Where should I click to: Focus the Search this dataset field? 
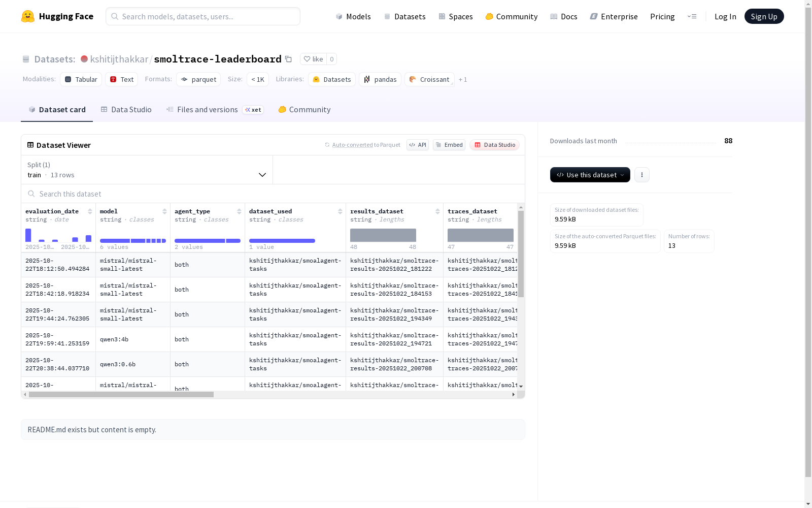pos(273,194)
